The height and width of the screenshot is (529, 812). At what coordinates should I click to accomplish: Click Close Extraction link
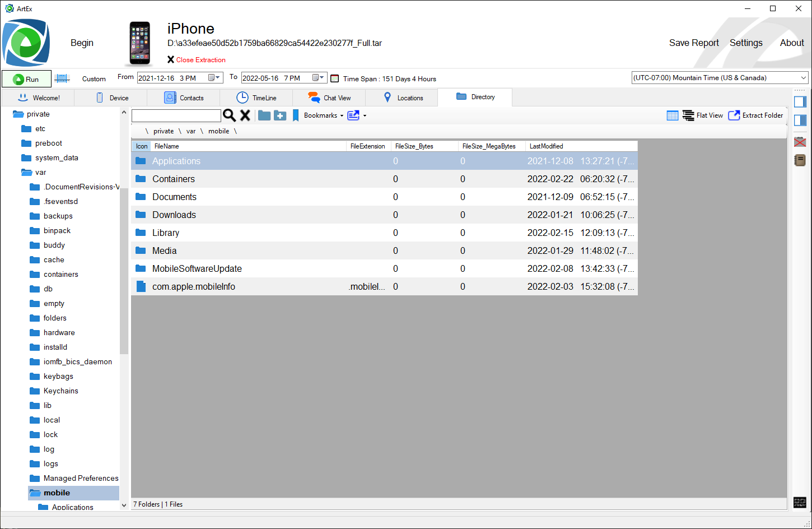pyautogui.click(x=196, y=60)
